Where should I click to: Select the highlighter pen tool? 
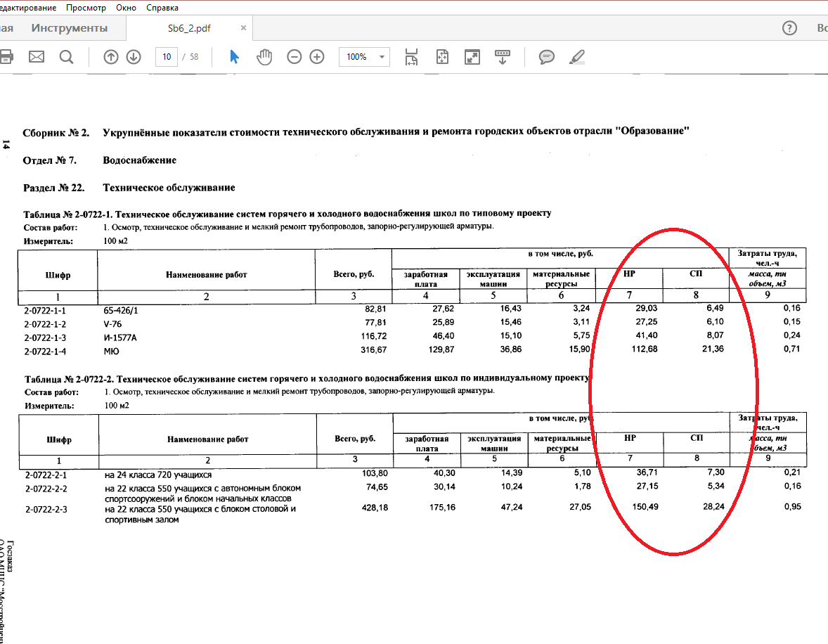[576, 56]
